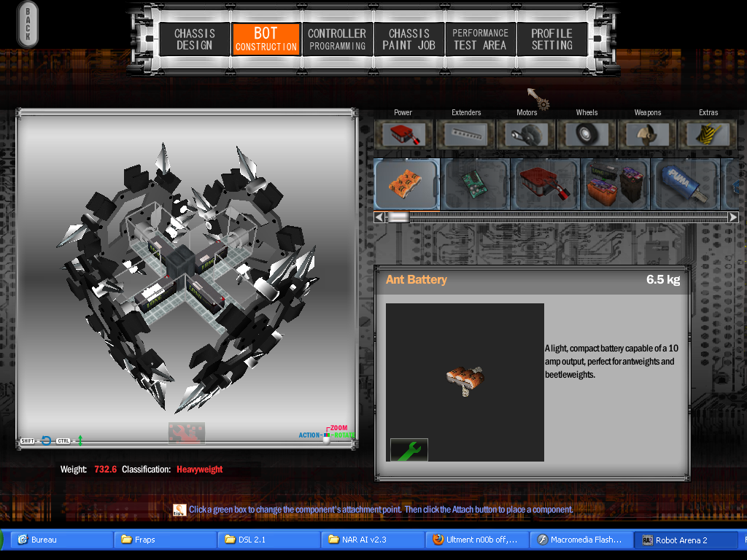Select the Ant Battery component thumbnail
The width and height of the screenshot is (747, 560).
point(406,184)
